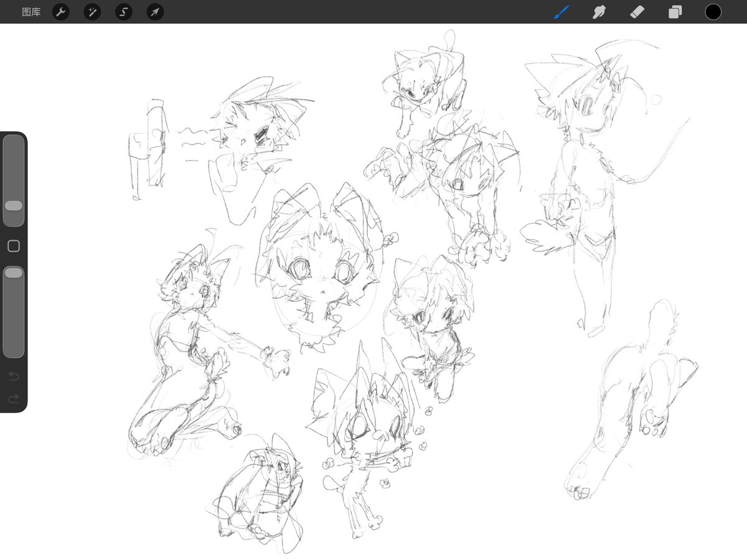Select the Brush tool
Viewport: 747px width, 560px height.
(562, 12)
